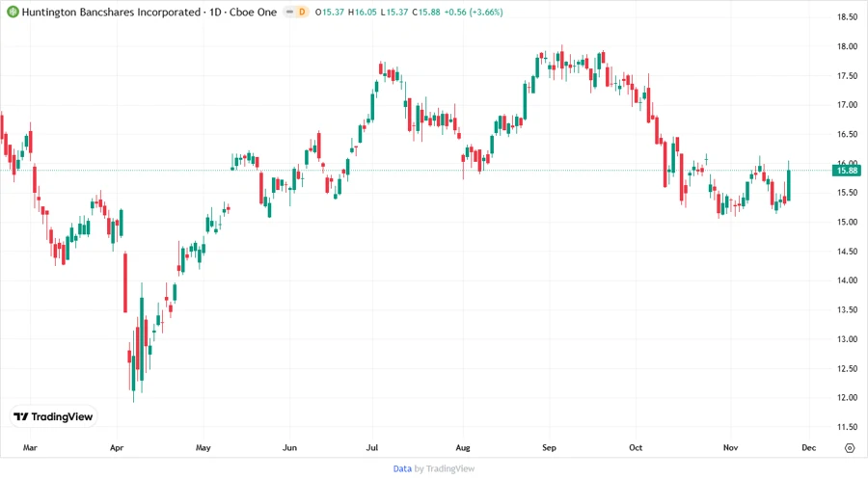Click the dash indicator beside the D badge

[289, 12]
